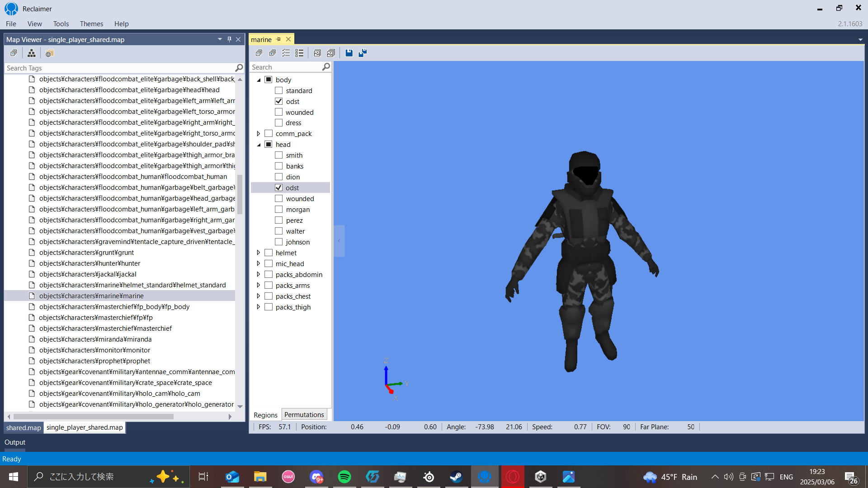Open the Themes menu
This screenshot has height=488, width=868.
[x=91, y=23]
